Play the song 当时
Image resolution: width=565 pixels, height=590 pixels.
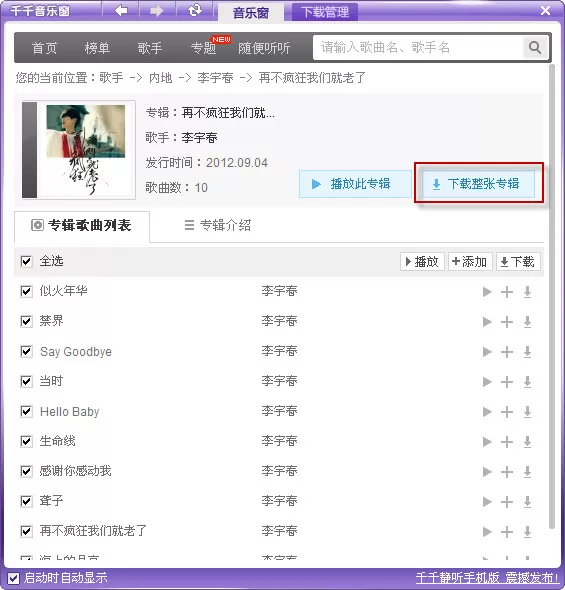click(487, 382)
